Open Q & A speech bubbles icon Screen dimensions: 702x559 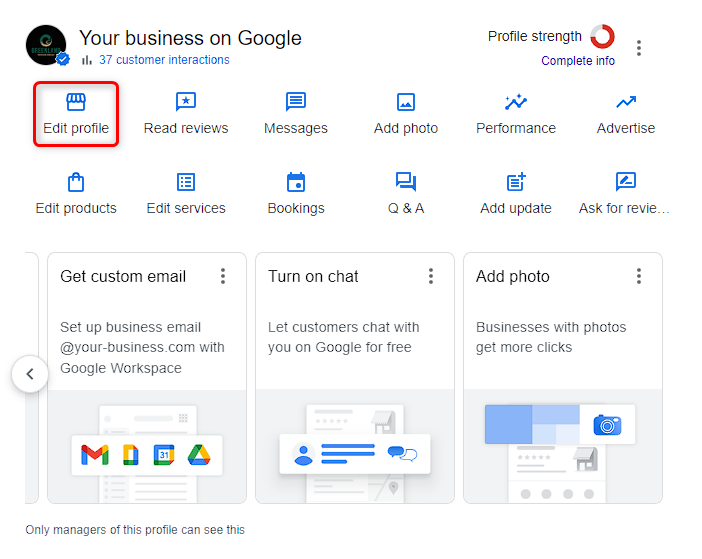pyautogui.click(x=406, y=182)
